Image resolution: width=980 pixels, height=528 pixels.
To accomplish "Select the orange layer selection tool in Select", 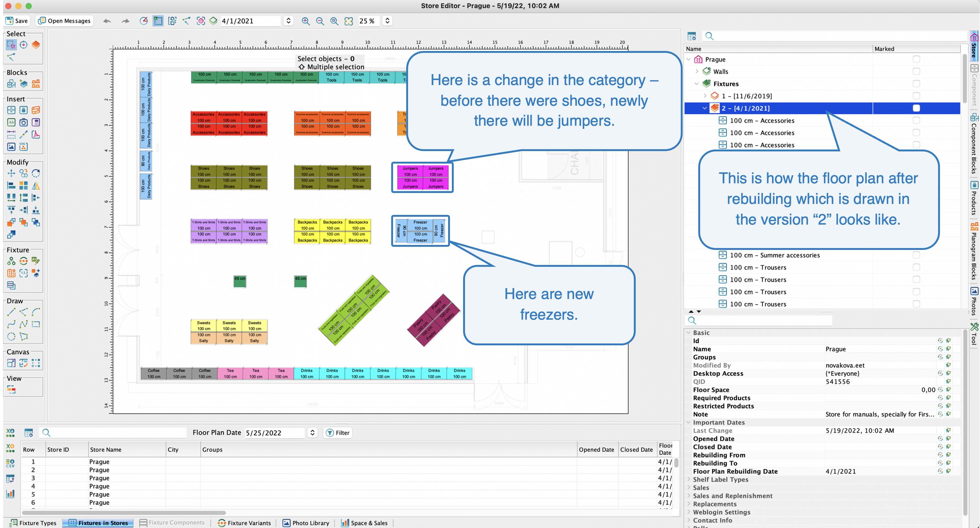I will click(x=36, y=45).
